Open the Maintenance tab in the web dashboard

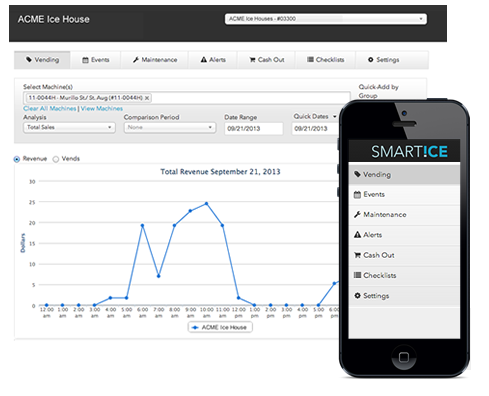pos(155,60)
